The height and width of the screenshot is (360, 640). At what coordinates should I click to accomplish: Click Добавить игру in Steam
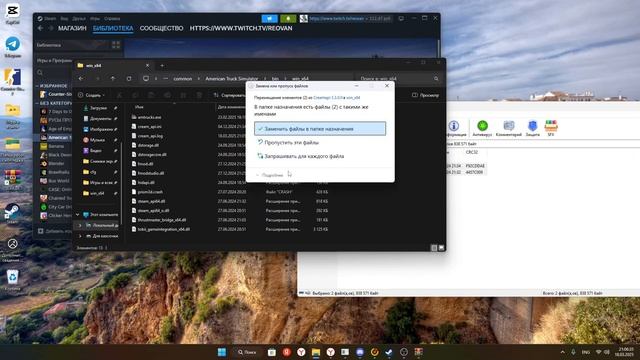(x=55, y=231)
